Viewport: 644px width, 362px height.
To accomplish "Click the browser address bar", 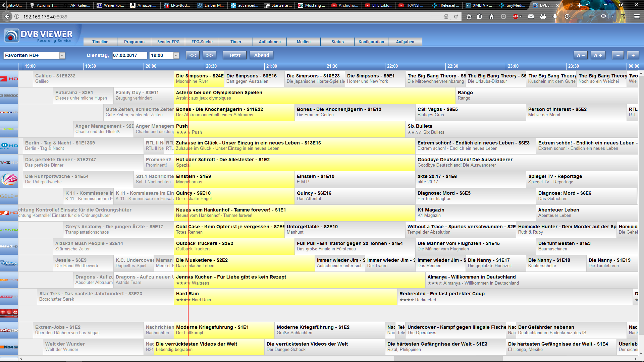I will (231, 16).
